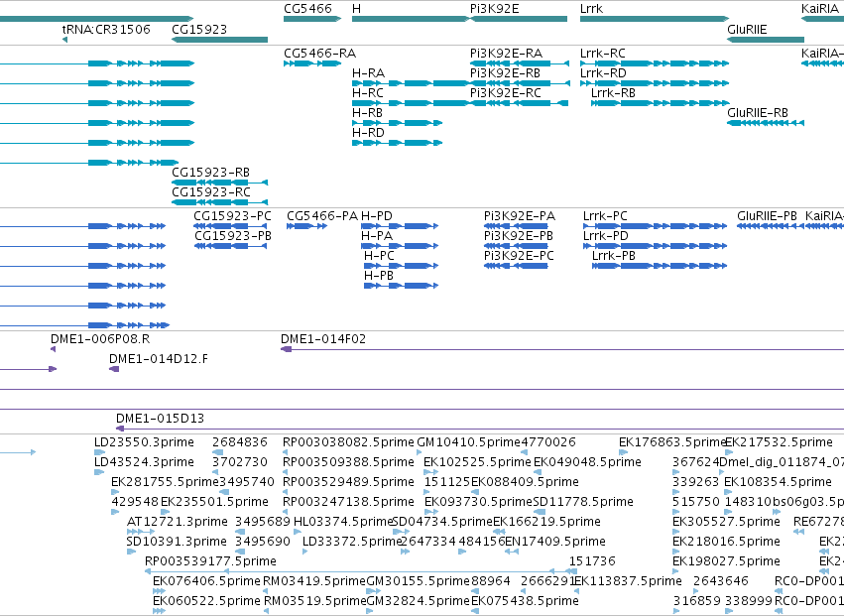Image resolution: width=844 pixels, height=616 pixels.
Task: Select the Pi3K92E-RB transcript label
Action: point(505,73)
